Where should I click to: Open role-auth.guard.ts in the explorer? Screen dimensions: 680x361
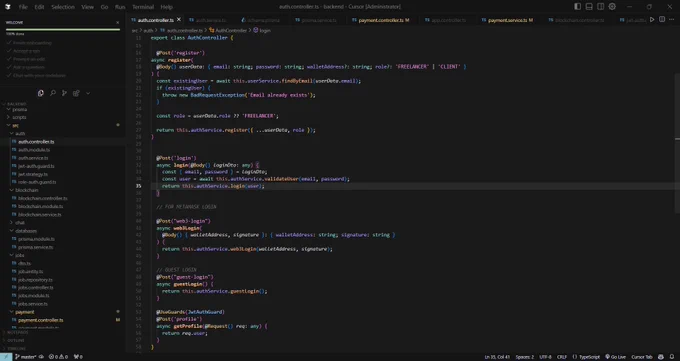[x=37, y=182]
